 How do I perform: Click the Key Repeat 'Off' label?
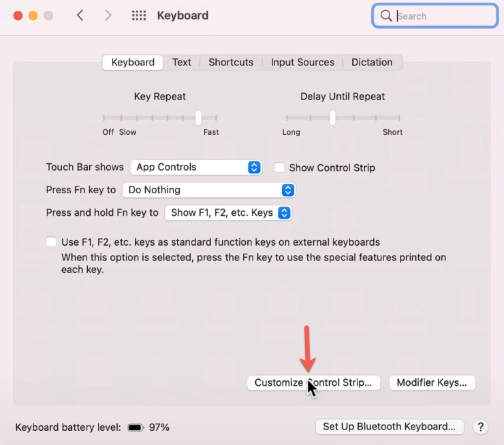point(108,132)
